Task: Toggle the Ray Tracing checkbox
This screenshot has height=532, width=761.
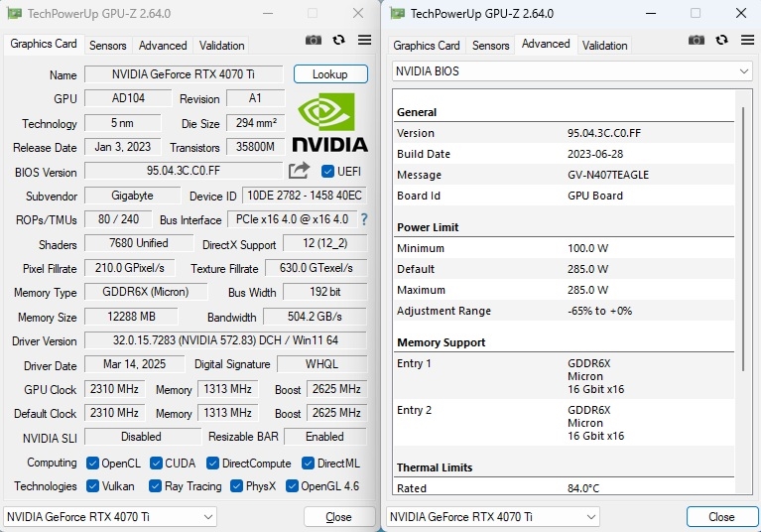Action: coord(156,486)
